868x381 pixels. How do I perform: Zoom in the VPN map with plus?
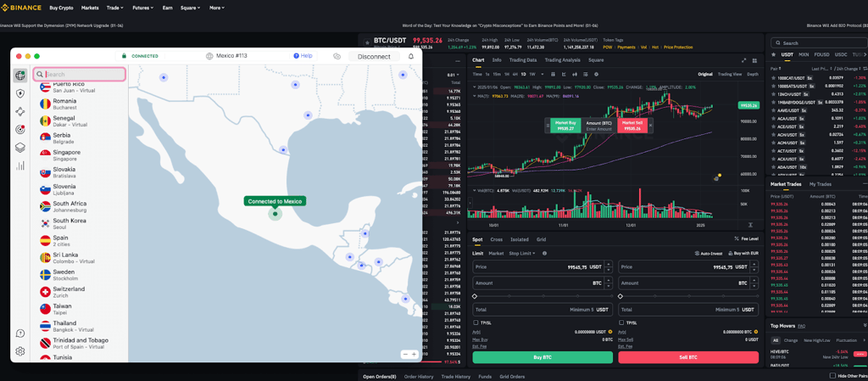tap(414, 354)
